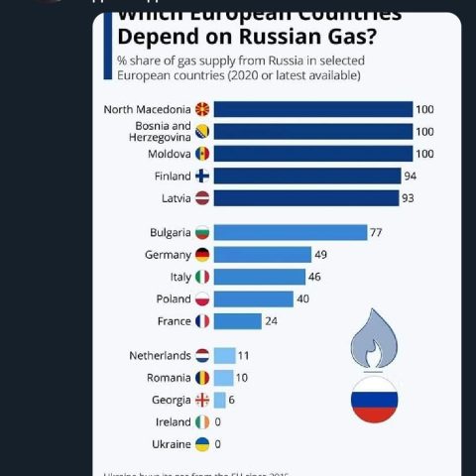Click the Finland flag icon
Image resolution: width=476 pixels, height=476 pixels.
point(202,176)
